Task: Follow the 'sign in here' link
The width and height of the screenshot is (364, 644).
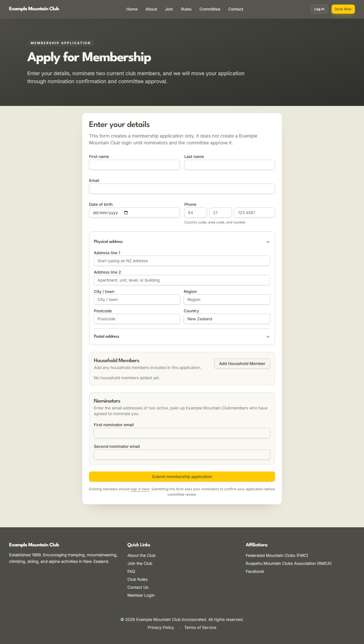Action: (140, 489)
